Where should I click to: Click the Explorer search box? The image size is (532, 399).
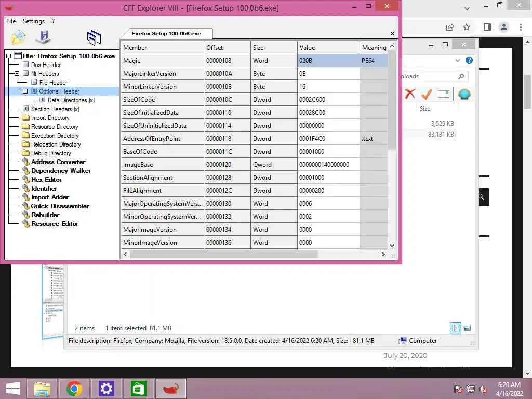coord(435,76)
